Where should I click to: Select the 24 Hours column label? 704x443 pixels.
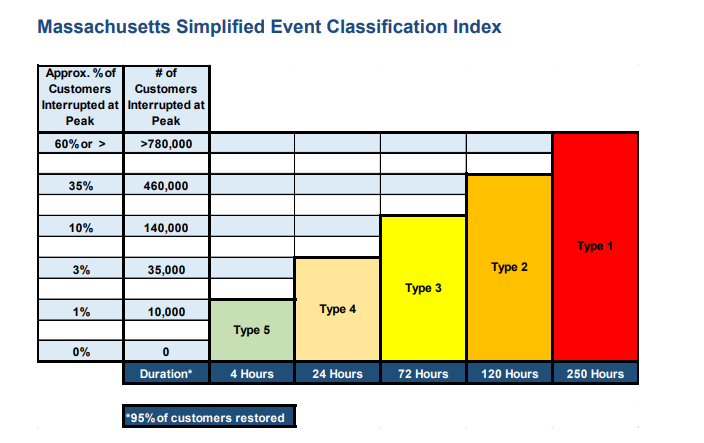(x=338, y=373)
